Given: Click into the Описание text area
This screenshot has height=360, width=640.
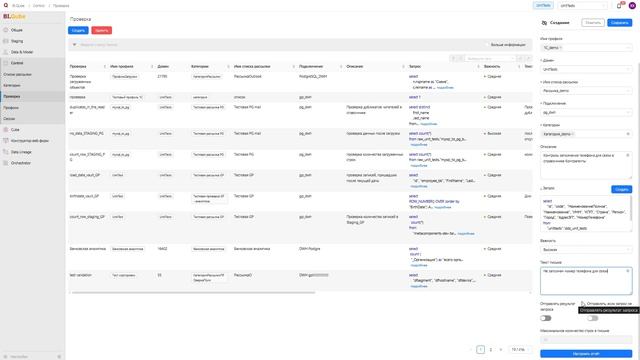Looking at the screenshot, I should 586,165.
